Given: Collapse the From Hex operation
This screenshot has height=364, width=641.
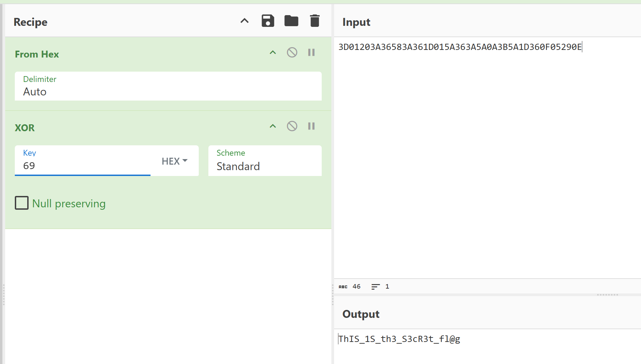Looking at the screenshot, I should pyautogui.click(x=273, y=53).
